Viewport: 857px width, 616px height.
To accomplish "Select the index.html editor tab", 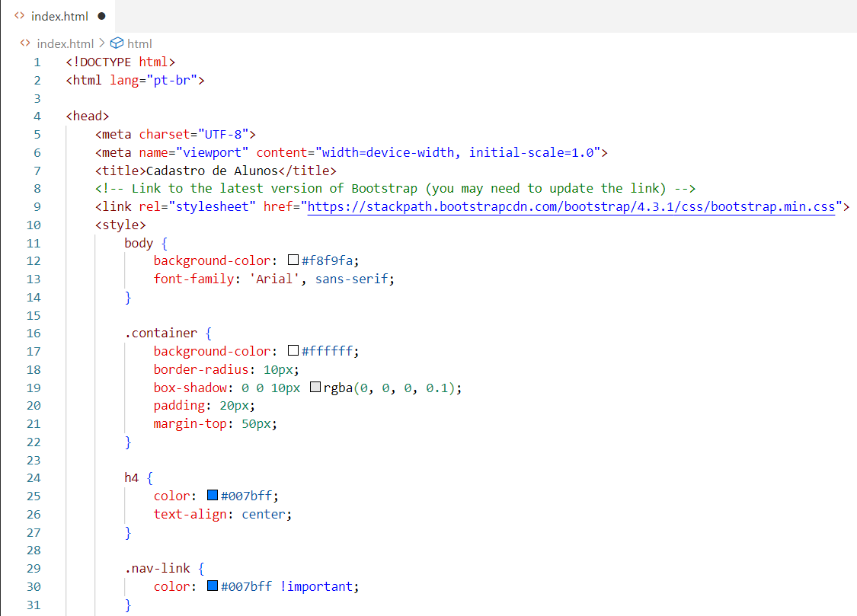I will click(59, 16).
